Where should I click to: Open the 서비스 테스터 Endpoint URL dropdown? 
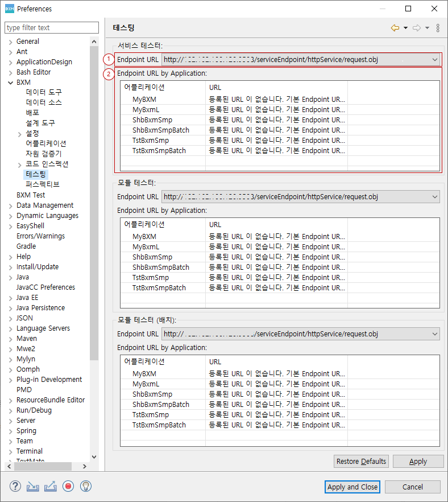pyautogui.click(x=434, y=59)
